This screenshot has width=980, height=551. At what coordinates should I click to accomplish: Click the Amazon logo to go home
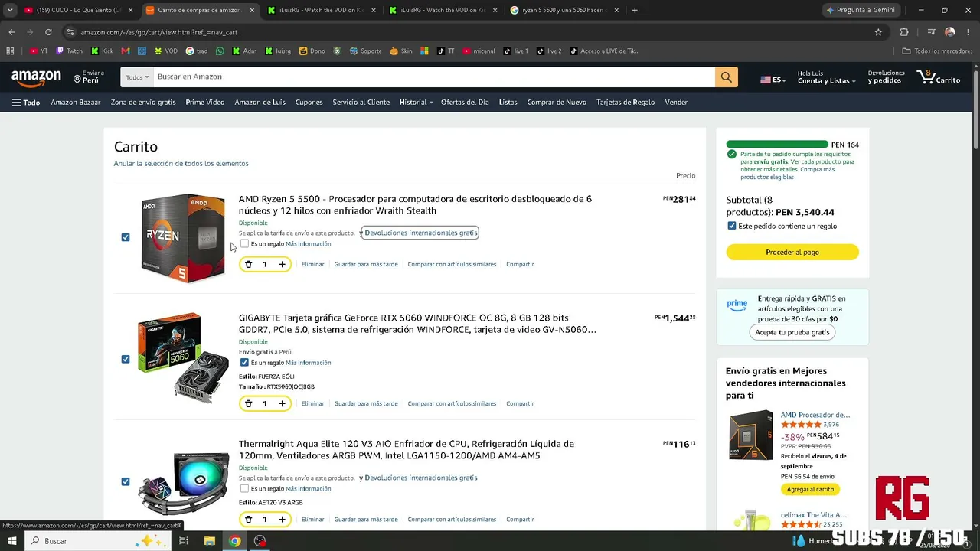click(x=36, y=77)
